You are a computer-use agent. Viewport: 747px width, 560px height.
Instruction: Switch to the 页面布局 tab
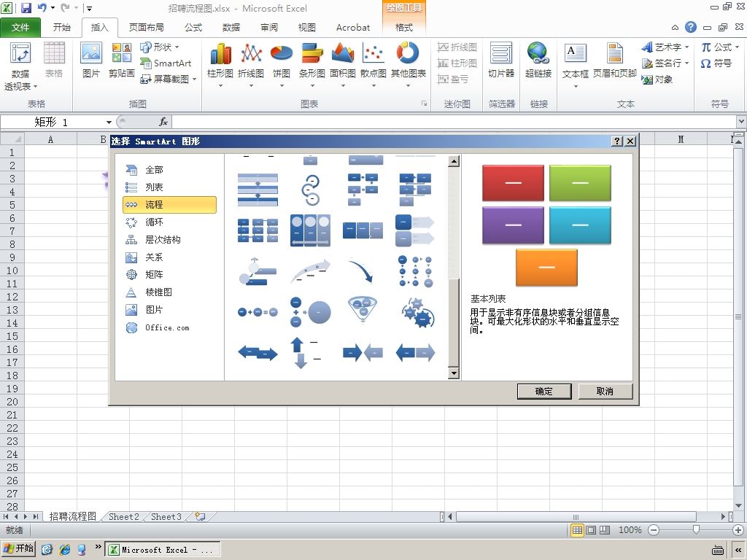146,28
